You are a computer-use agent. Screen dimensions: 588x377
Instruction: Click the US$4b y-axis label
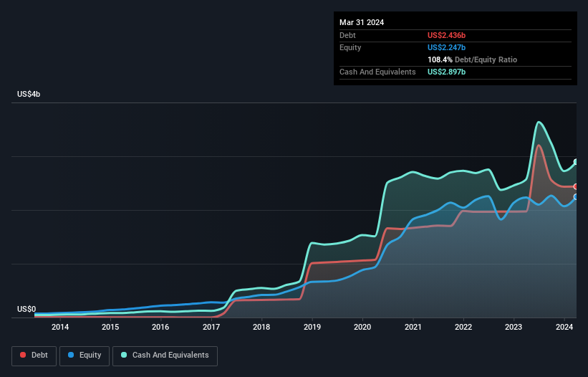29,94
